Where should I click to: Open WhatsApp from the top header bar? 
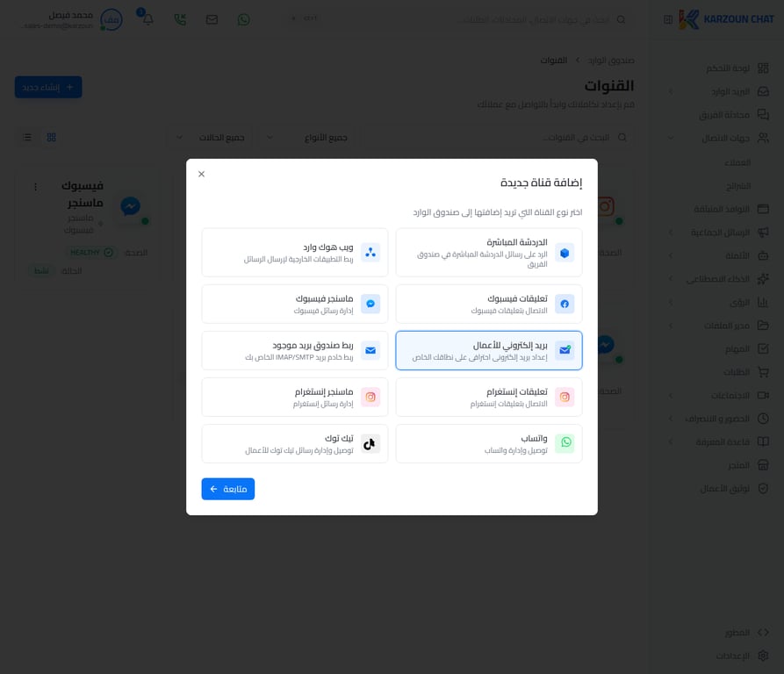click(x=243, y=19)
